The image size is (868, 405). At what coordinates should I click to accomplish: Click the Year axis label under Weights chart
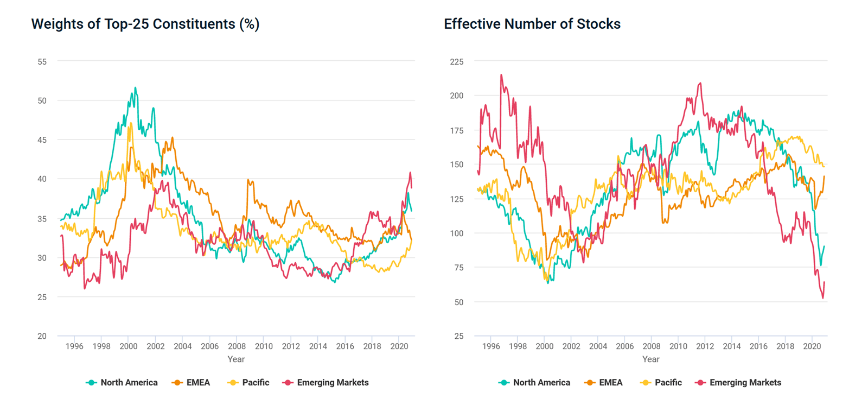(x=236, y=359)
